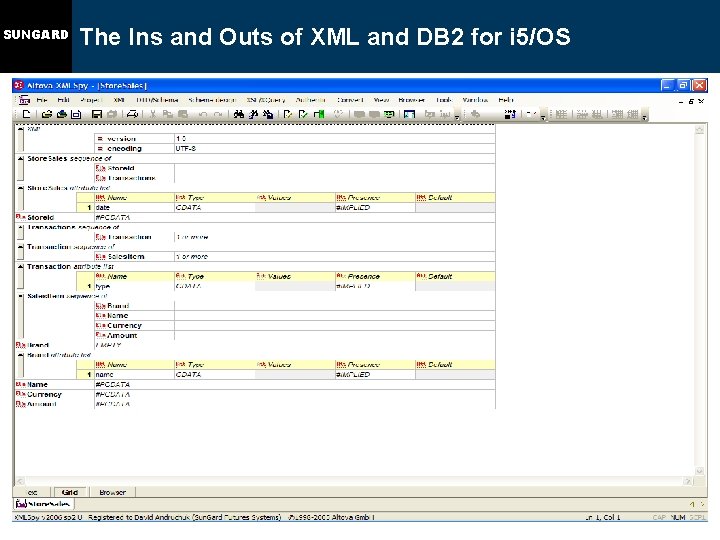The image size is (720, 540).
Task: Select the StoreId element row
Action: coord(255,217)
